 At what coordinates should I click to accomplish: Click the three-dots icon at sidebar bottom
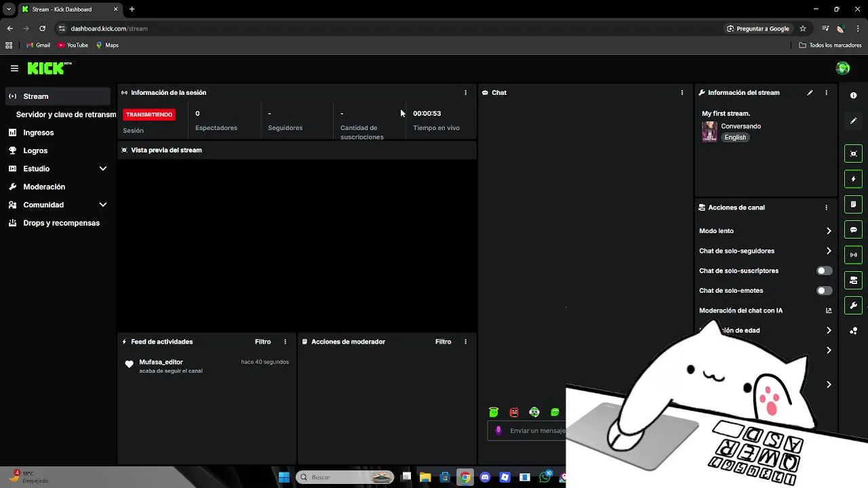[854, 331]
